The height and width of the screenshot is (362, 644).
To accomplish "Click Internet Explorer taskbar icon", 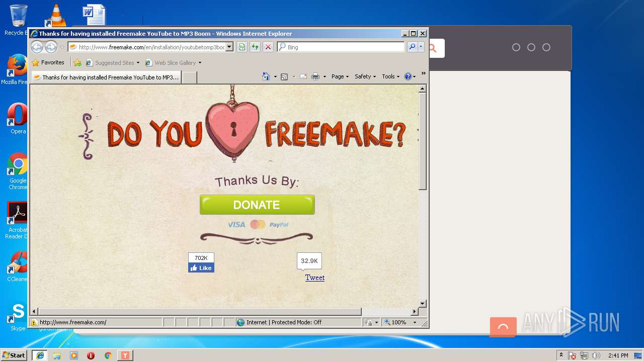I will tap(40, 355).
